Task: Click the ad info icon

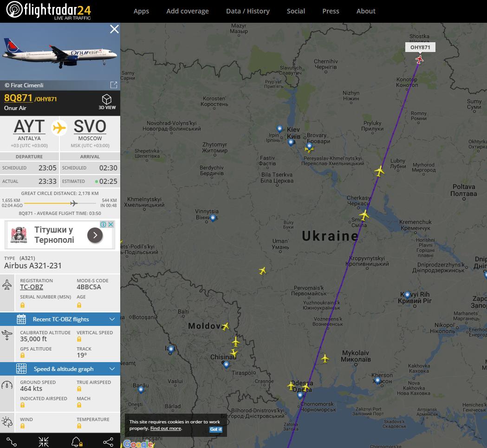Action: pyautogui.click(x=104, y=224)
